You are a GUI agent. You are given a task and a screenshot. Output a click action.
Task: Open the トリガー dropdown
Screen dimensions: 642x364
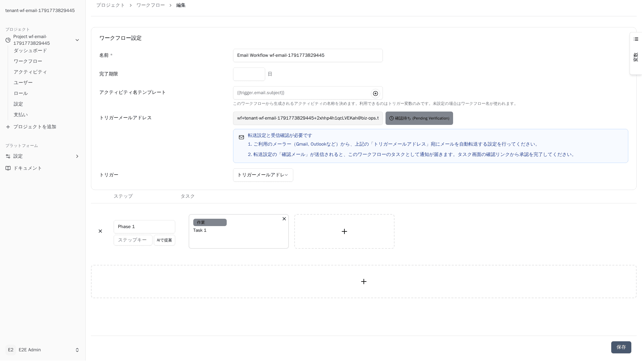coord(263,175)
